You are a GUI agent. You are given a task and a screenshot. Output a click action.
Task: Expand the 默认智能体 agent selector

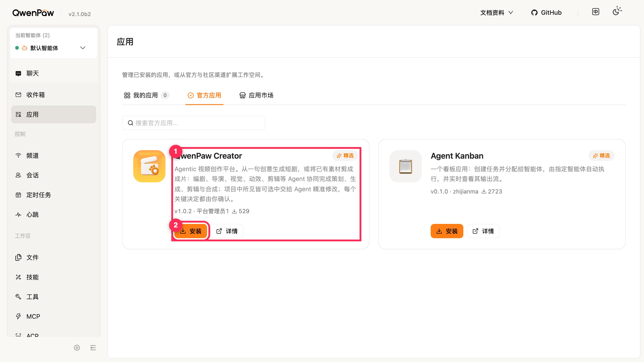pyautogui.click(x=53, y=48)
